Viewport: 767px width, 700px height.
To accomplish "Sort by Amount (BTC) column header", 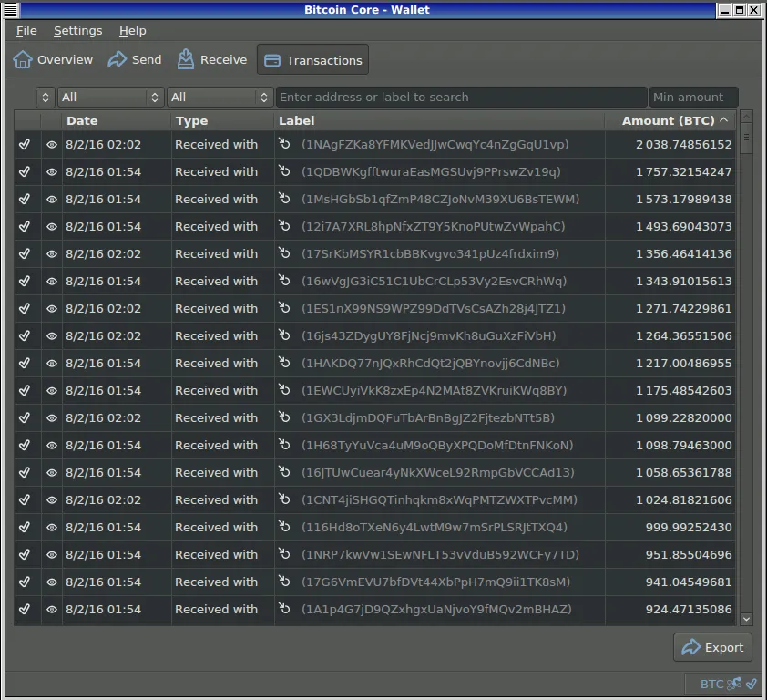I will (x=669, y=121).
